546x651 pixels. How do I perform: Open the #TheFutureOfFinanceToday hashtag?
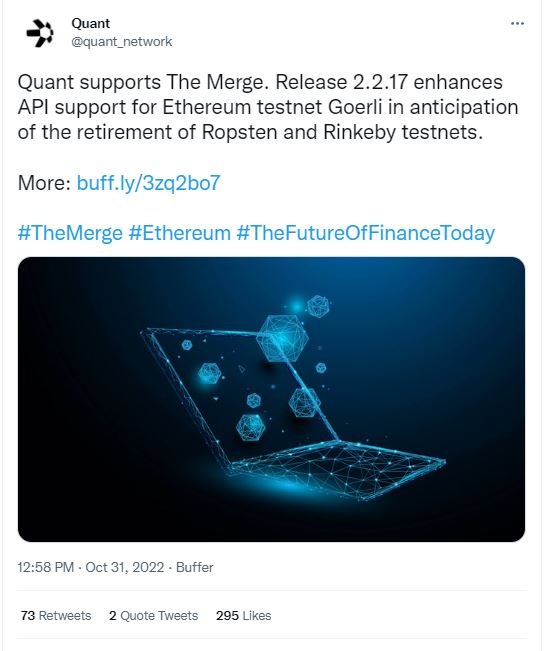[366, 233]
